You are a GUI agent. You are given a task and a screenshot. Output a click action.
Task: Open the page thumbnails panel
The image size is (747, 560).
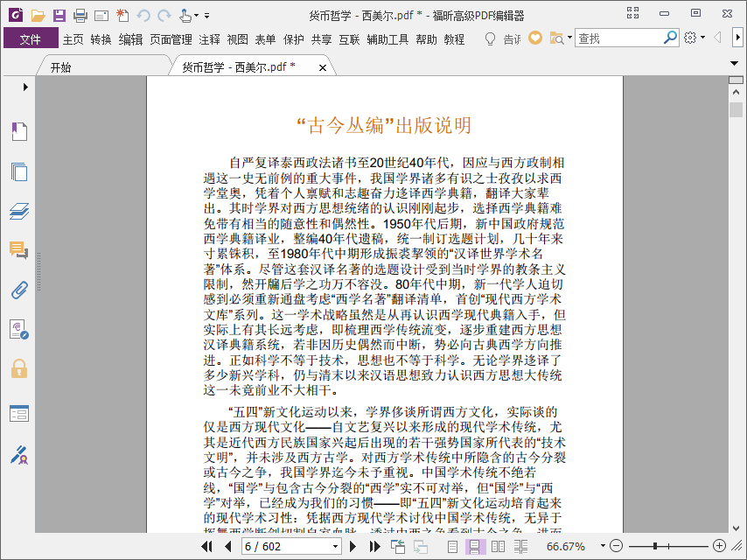[x=19, y=171]
